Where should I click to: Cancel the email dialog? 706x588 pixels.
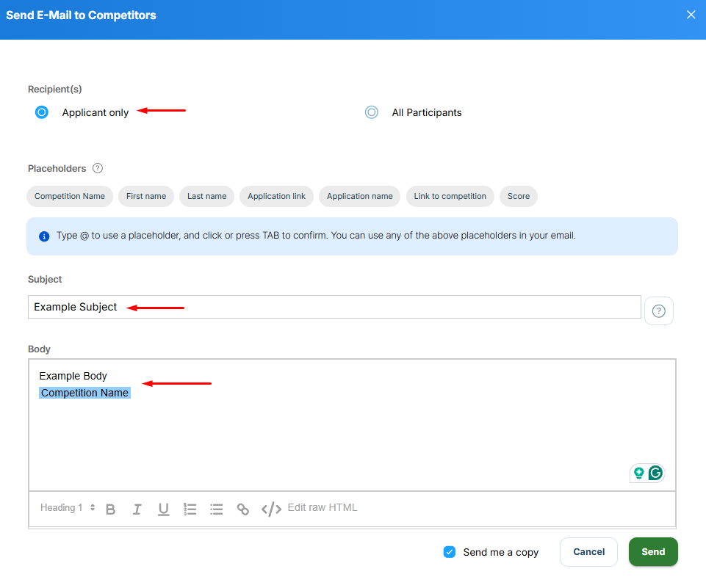click(588, 552)
